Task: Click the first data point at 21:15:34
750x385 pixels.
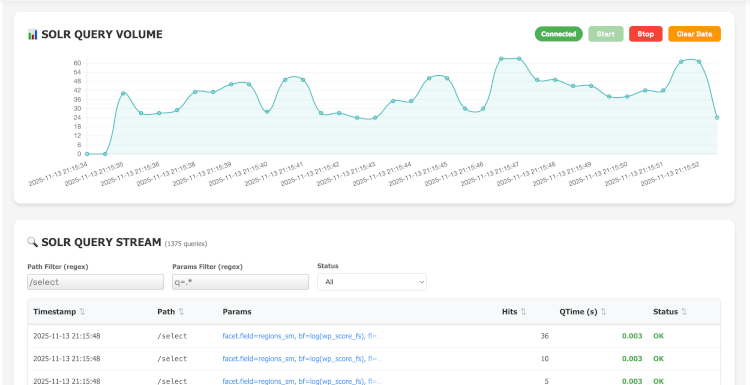Action: pyautogui.click(x=87, y=154)
